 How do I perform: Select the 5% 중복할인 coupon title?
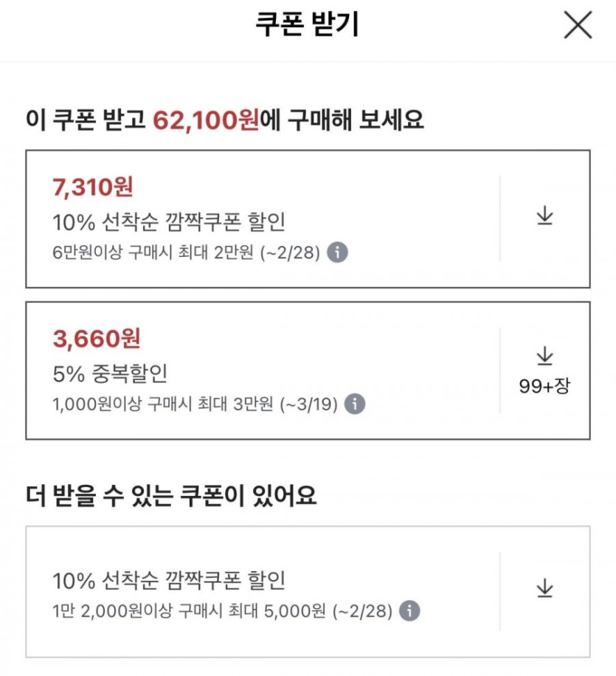pos(110,373)
